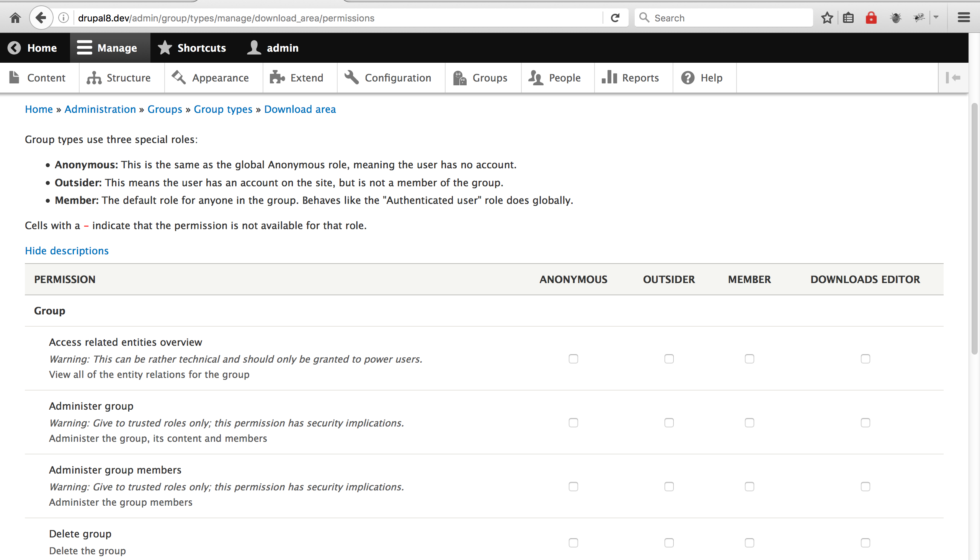This screenshot has height=560, width=980.
Task: Go back with the browser back arrow
Action: pyautogui.click(x=41, y=18)
